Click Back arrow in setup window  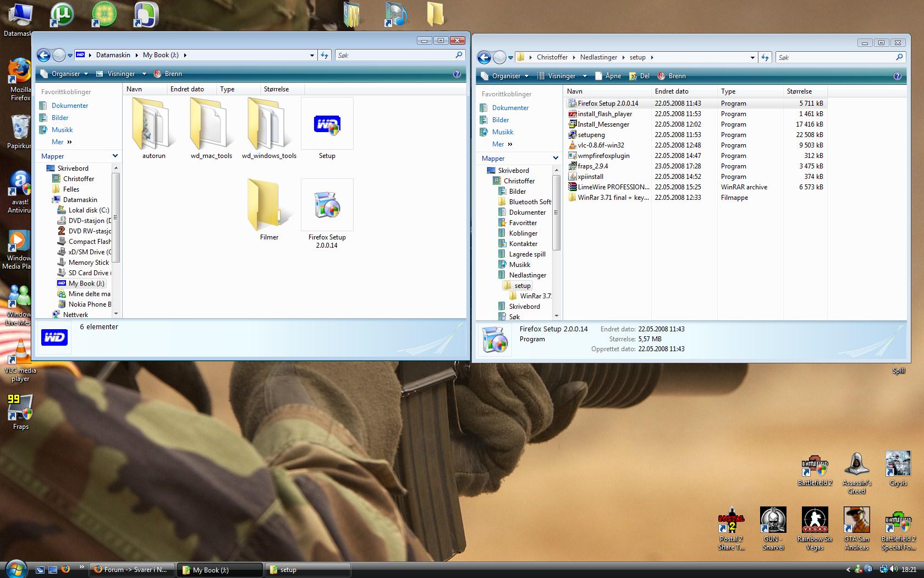(484, 57)
